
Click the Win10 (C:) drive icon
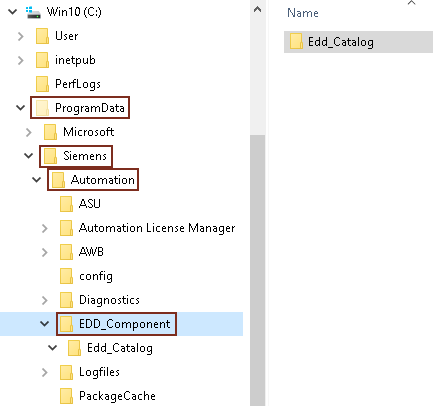pyautogui.click(x=34, y=12)
